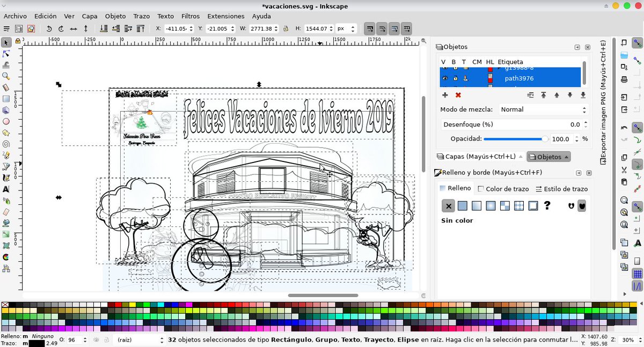Click the print icon in command bar
Image resolution: width=644 pixels, height=347 pixels.
(x=624, y=79)
